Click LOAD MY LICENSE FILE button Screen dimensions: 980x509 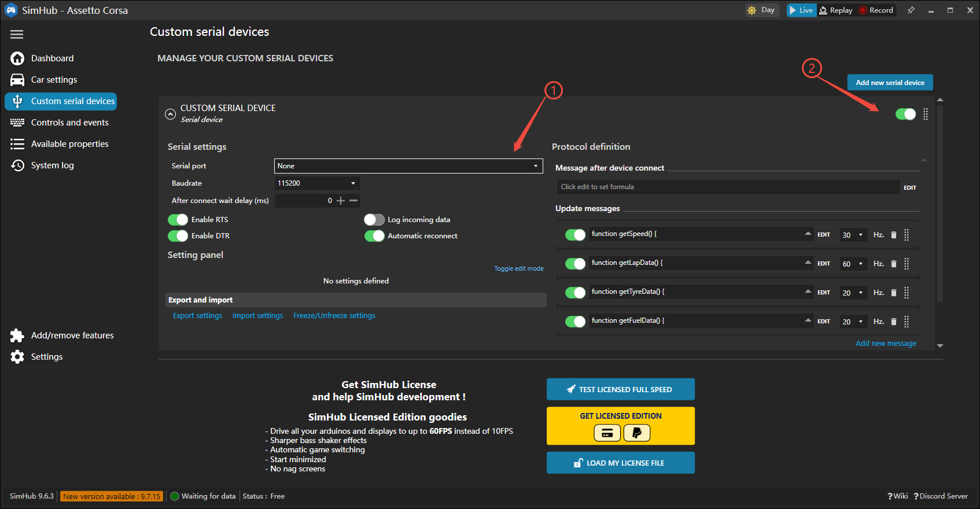[x=620, y=463]
